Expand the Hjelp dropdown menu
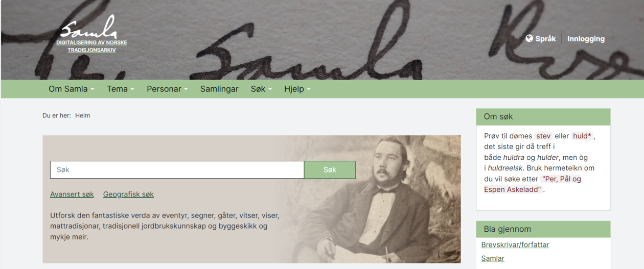Image resolution: width=644 pixels, height=269 pixels. coord(297,89)
